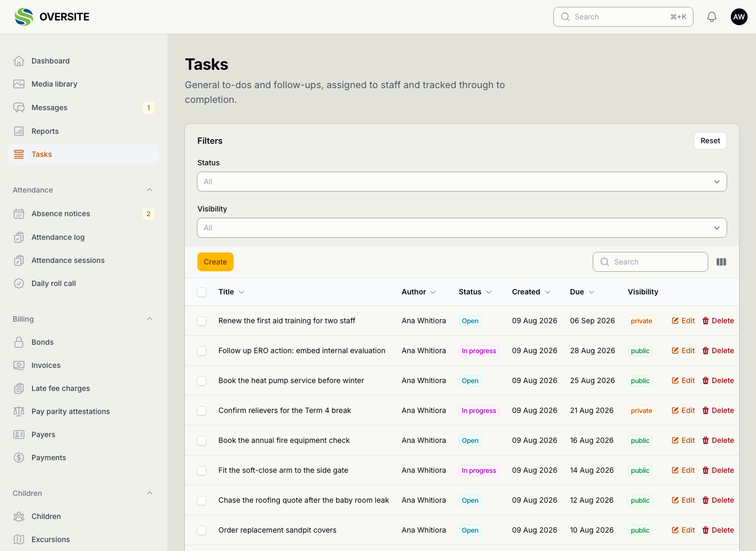Click the Absence notices calendar icon
Viewport: 756px width, 551px height.
pyautogui.click(x=19, y=214)
